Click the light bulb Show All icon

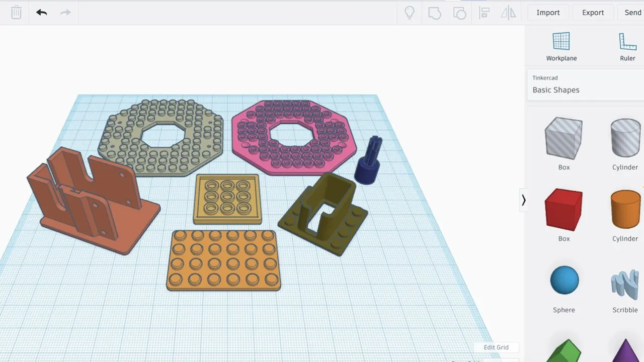point(409,13)
